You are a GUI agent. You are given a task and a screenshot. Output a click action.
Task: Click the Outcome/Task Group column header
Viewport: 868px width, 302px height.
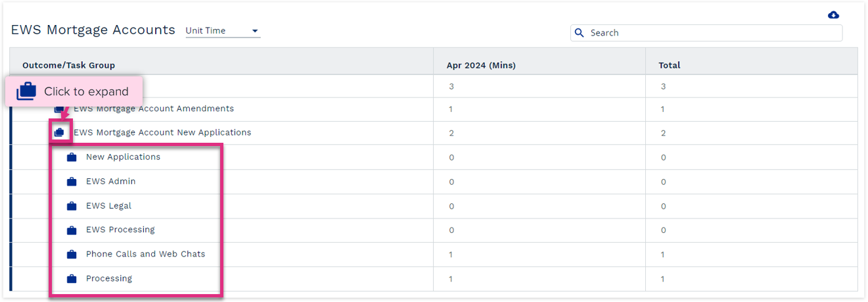pos(68,65)
